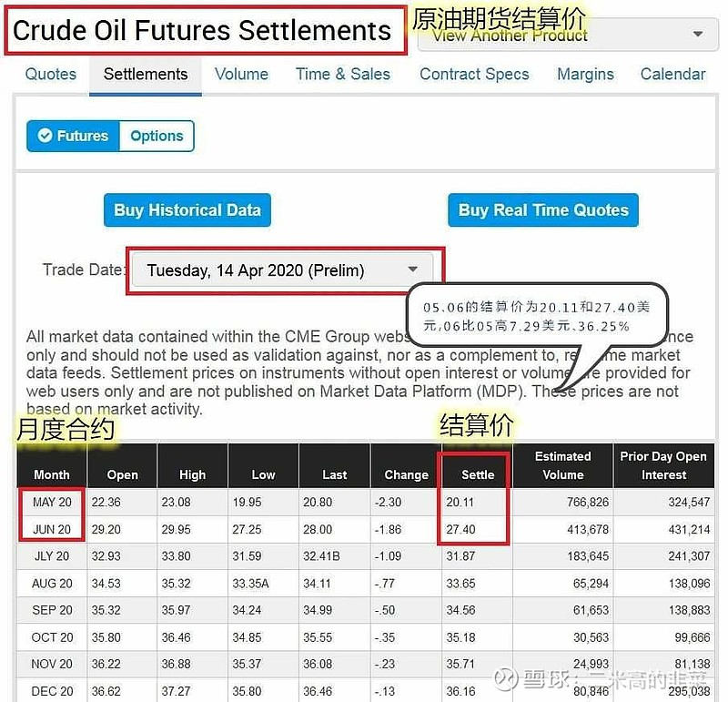Open the Trade Date dropdown arrow
Viewport: 728px width, 702px height.
[x=412, y=270]
